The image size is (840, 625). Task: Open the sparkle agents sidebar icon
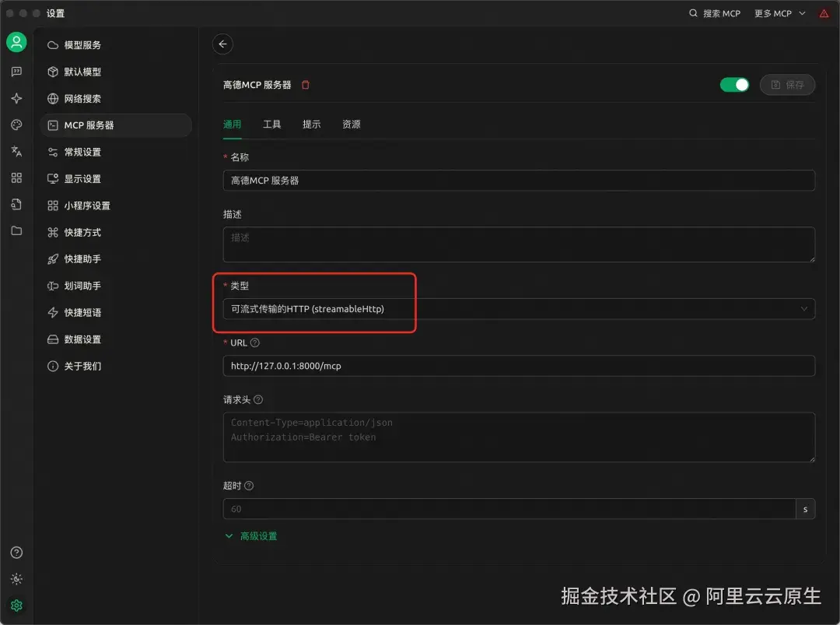tap(16, 98)
